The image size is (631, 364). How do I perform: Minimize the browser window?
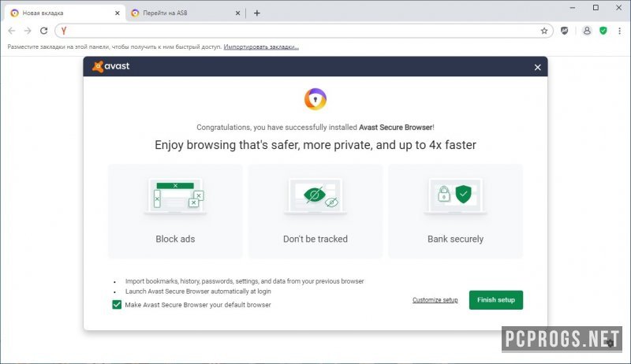[573, 8]
